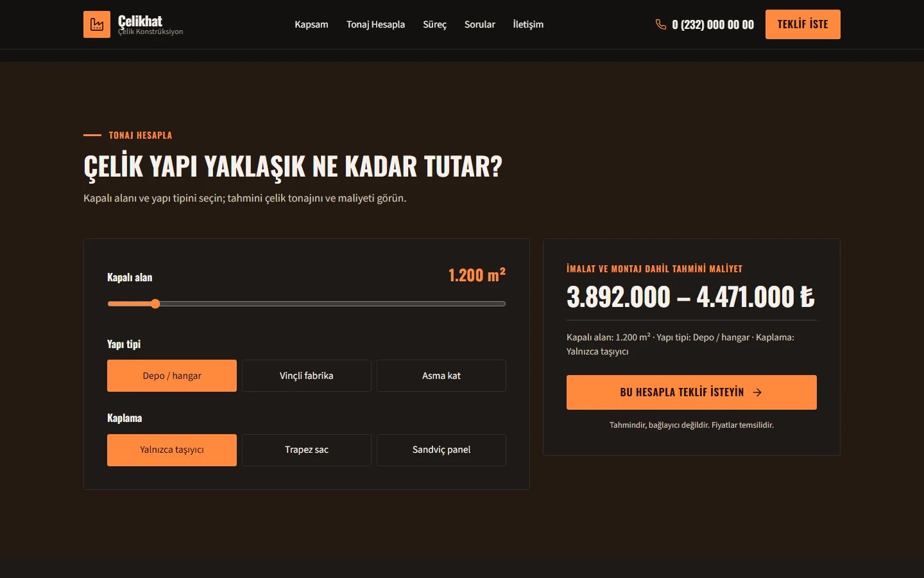Click BU HESAPLA TEKLİF İSTEYİN button

point(692,392)
